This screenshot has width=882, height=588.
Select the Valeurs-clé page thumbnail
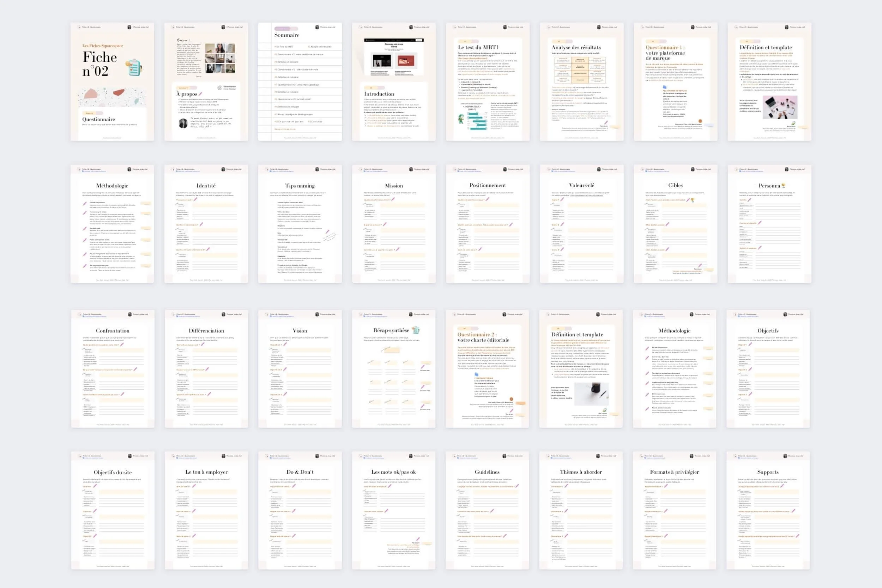pyautogui.click(x=582, y=224)
